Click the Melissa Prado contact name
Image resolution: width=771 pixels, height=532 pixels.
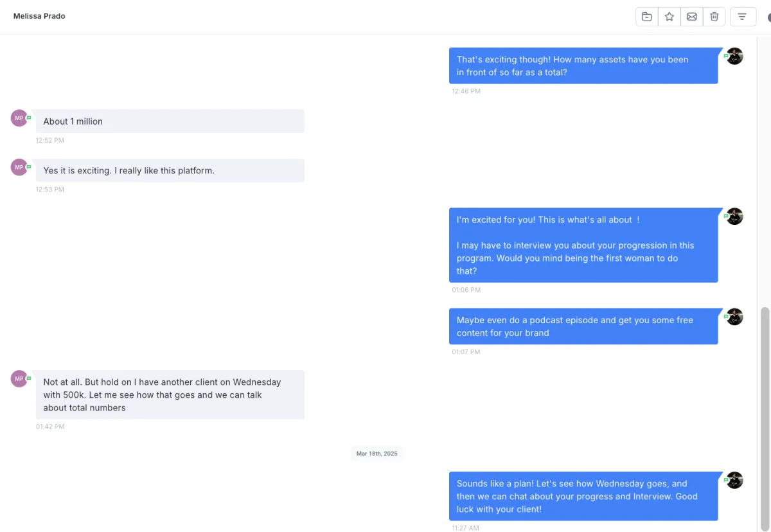(x=39, y=16)
